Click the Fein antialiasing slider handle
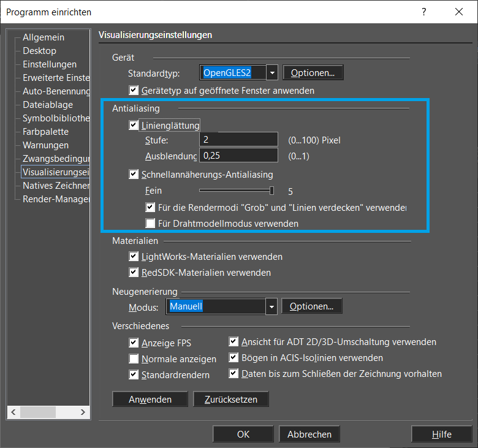 click(x=271, y=191)
